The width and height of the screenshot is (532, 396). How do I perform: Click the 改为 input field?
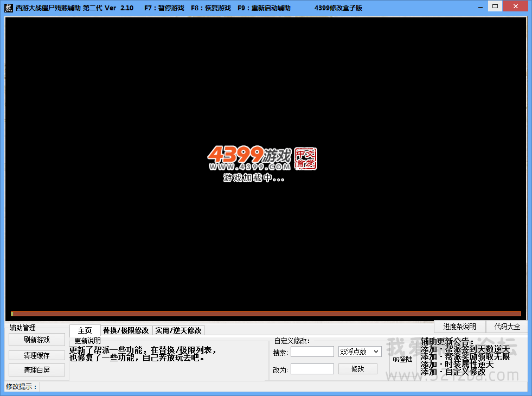[x=312, y=369]
